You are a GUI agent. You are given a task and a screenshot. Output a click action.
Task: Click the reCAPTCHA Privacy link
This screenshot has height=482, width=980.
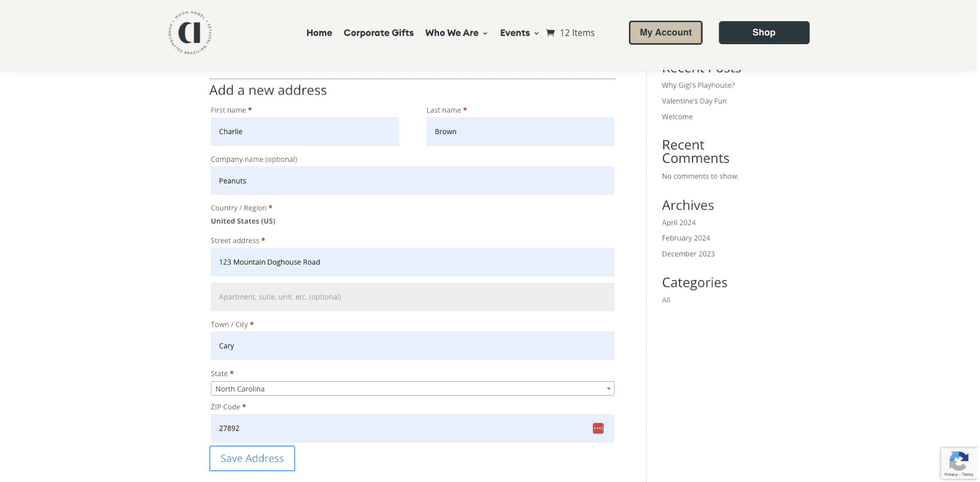(951, 475)
